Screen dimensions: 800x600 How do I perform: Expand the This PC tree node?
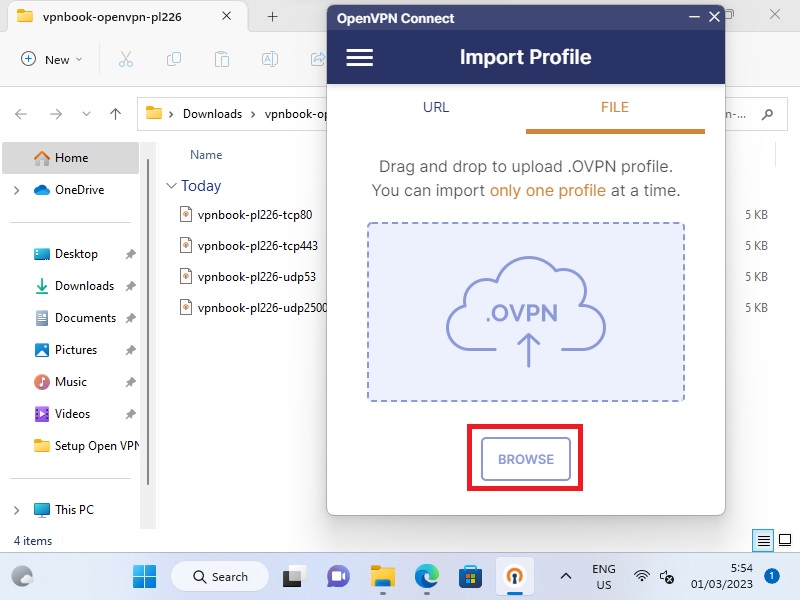(x=16, y=510)
